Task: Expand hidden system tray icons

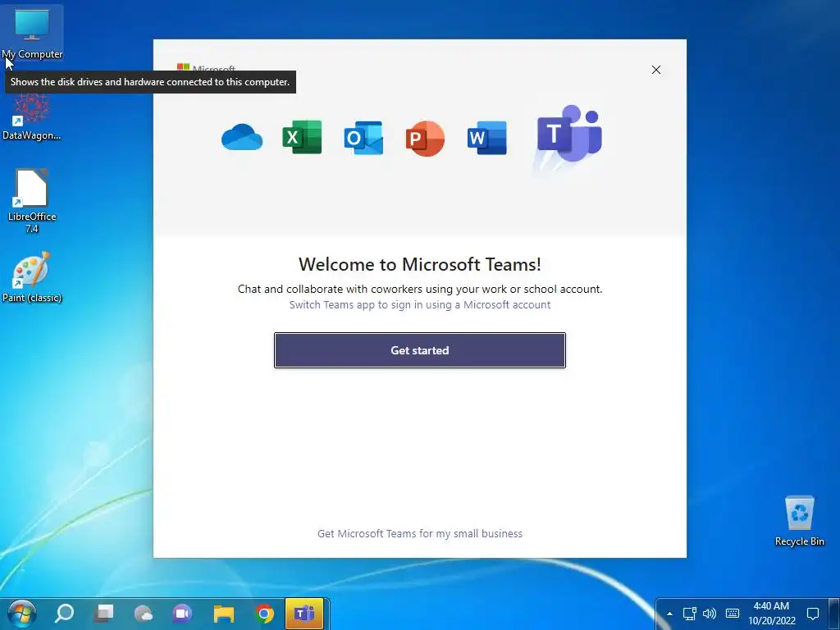Action: coord(669,614)
